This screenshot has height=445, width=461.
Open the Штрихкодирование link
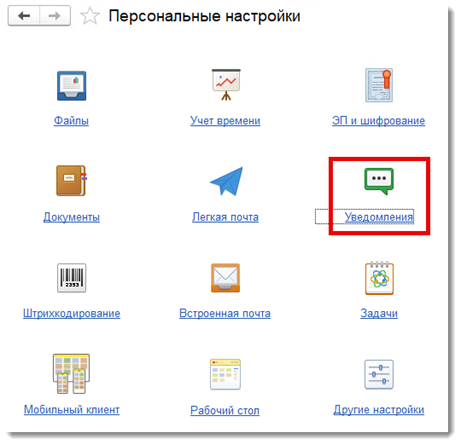[x=71, y=313]
